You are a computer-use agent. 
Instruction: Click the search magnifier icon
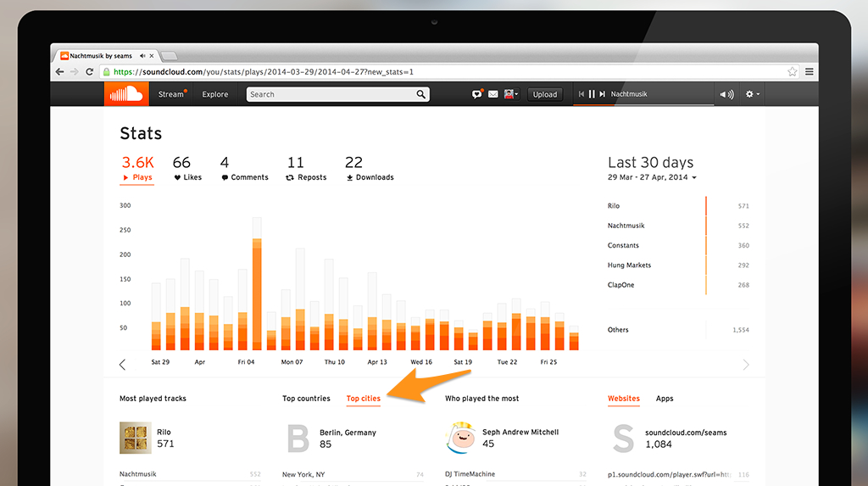421,94
